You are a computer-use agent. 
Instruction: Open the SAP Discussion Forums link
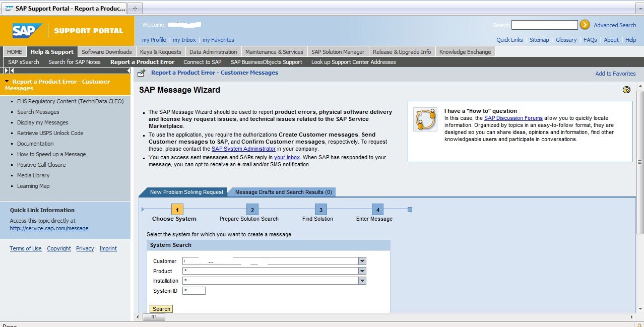(x=513, y=118)
